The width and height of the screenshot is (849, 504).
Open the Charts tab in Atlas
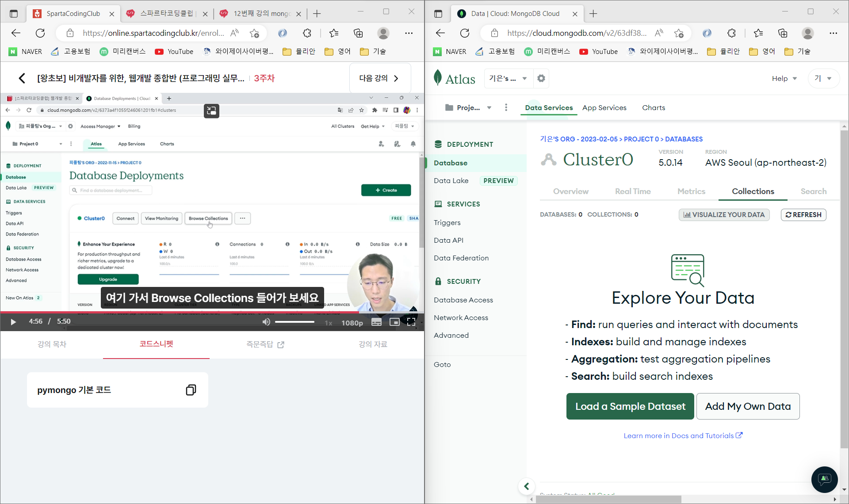654,107
